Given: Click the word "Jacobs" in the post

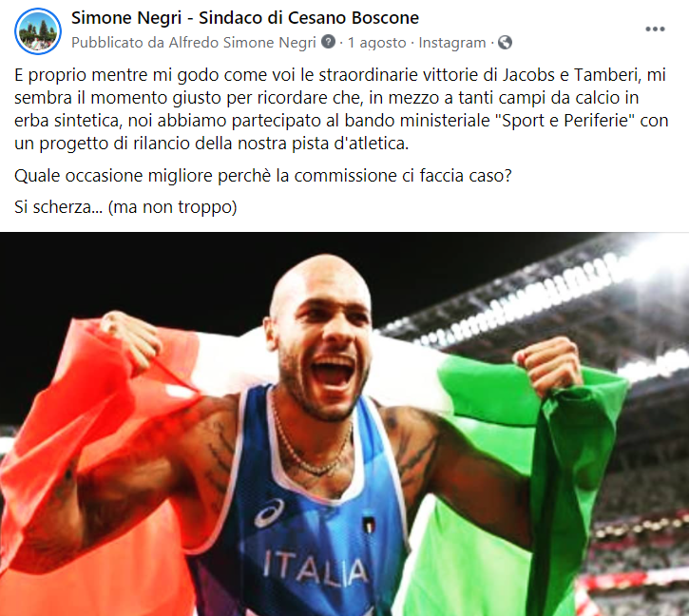Looking at the screenshot, I should pyautogui.click(x=528, y=75).
